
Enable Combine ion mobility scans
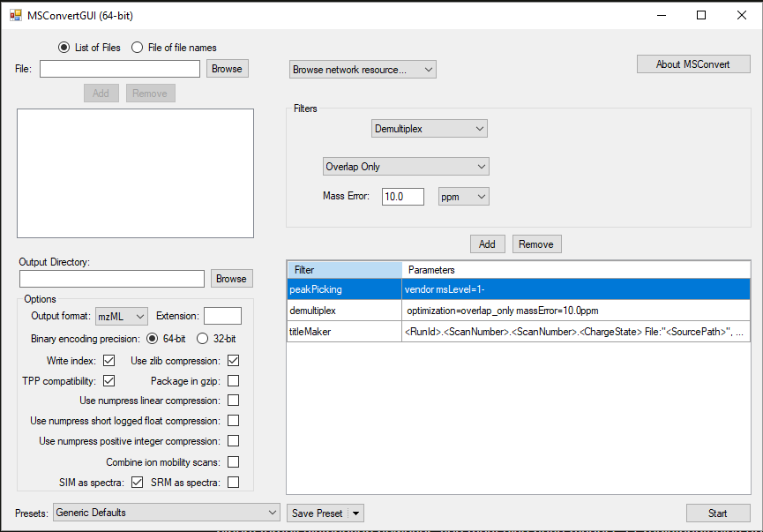(234, 461)
